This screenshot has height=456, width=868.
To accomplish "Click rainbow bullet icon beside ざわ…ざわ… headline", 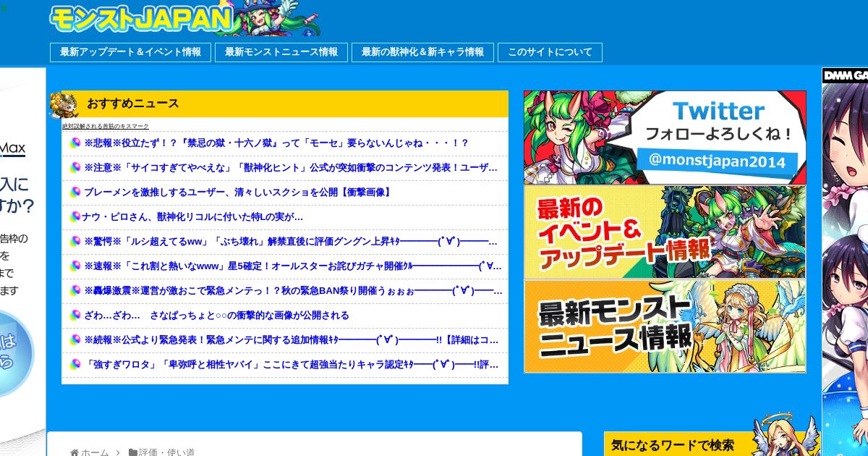I will [75, 316].
